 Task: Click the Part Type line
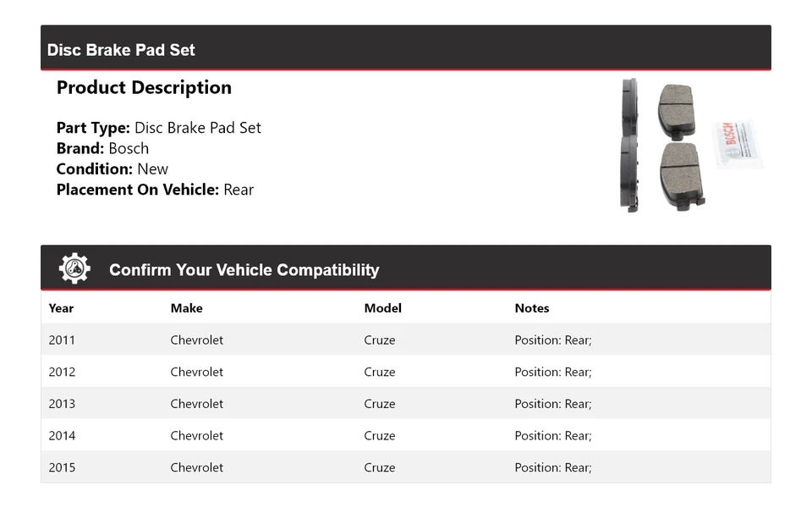point(158,128)
